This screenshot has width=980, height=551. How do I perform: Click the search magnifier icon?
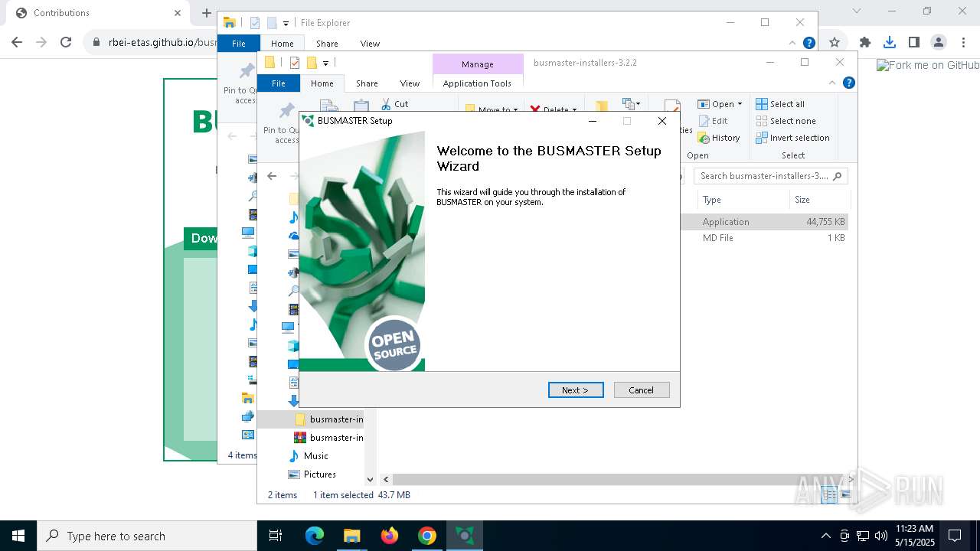click(x=837, y=176)
